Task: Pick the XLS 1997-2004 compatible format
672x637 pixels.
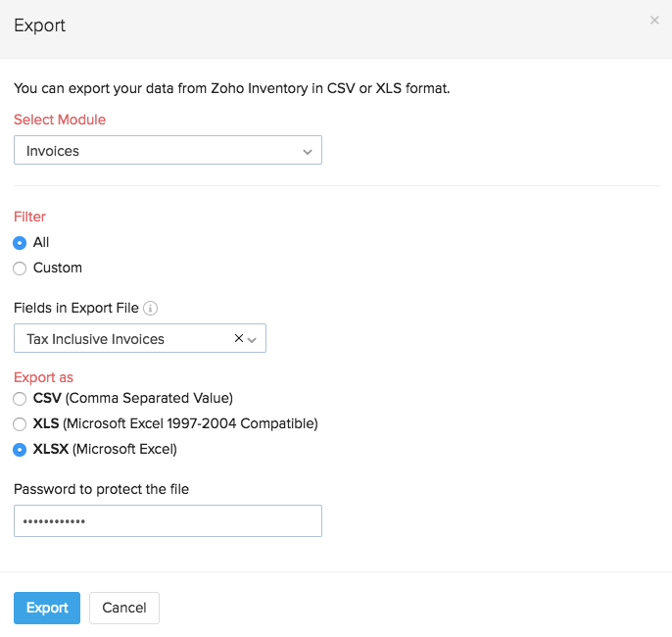Action: [20, 424]
